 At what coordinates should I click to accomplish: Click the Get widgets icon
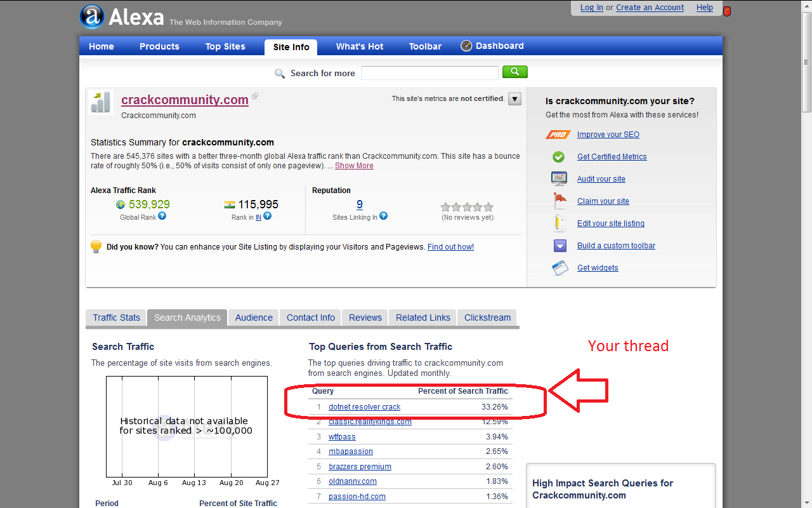[560, 268]
